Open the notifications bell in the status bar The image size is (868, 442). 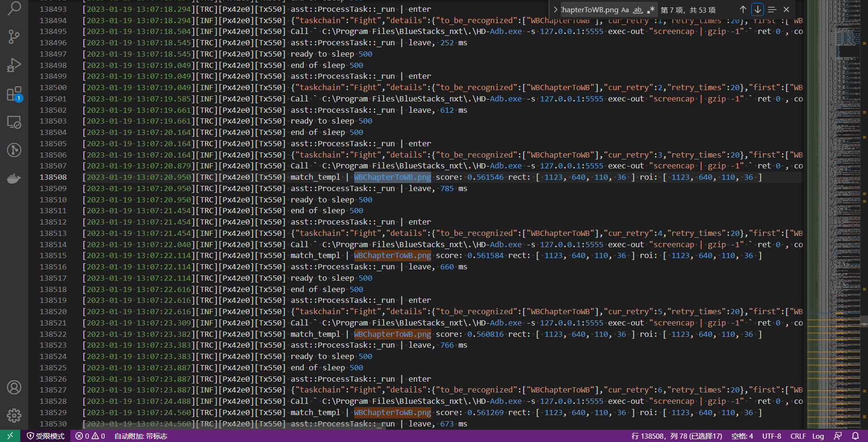856,436
